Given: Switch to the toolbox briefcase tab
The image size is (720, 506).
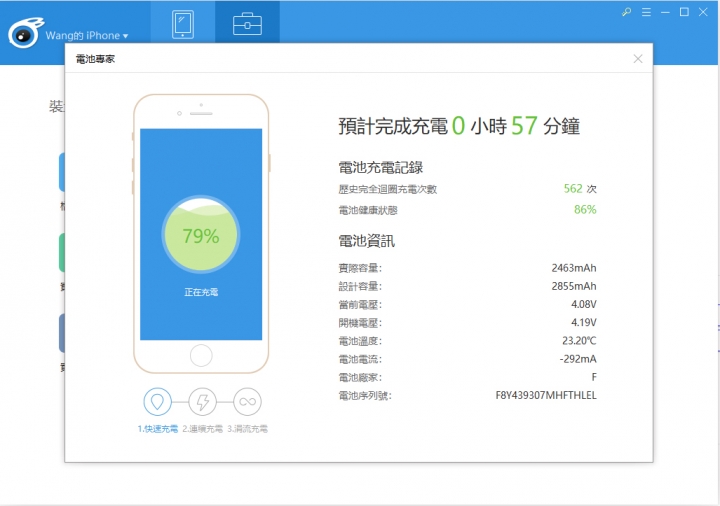Looking at the screenshot, I should [247, 24].
